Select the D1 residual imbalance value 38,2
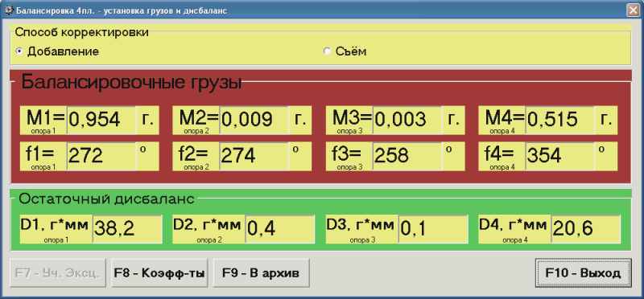 (x=127, y=229)
